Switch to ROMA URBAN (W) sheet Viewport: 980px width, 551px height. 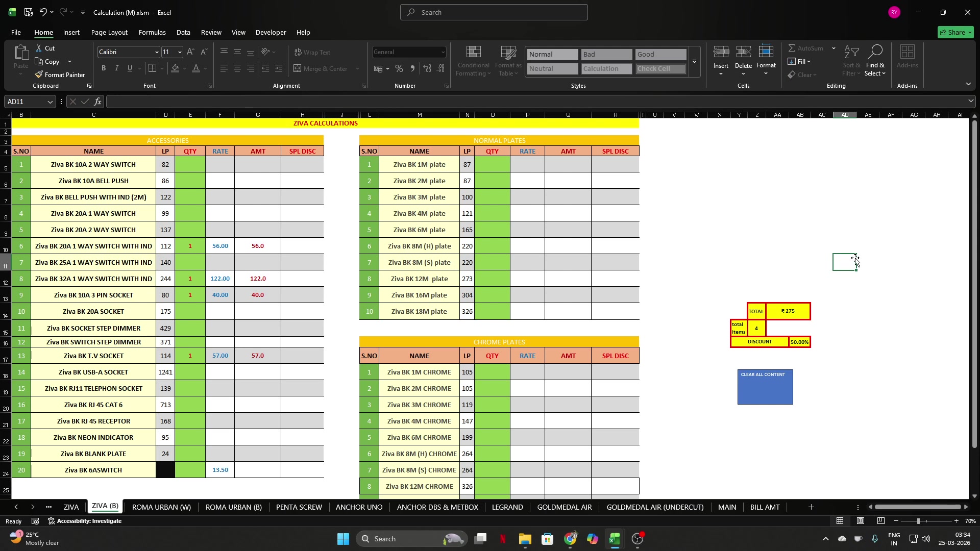pos(161,507)
